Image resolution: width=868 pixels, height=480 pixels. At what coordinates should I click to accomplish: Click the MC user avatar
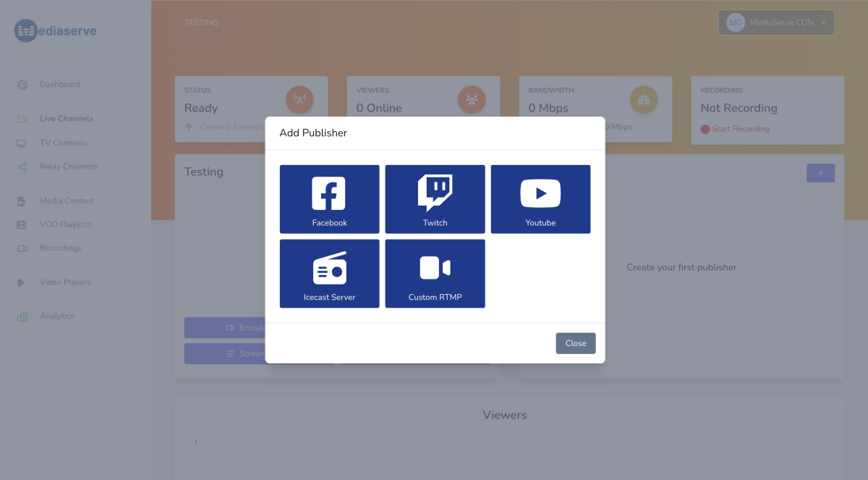[x=736, y=22]
